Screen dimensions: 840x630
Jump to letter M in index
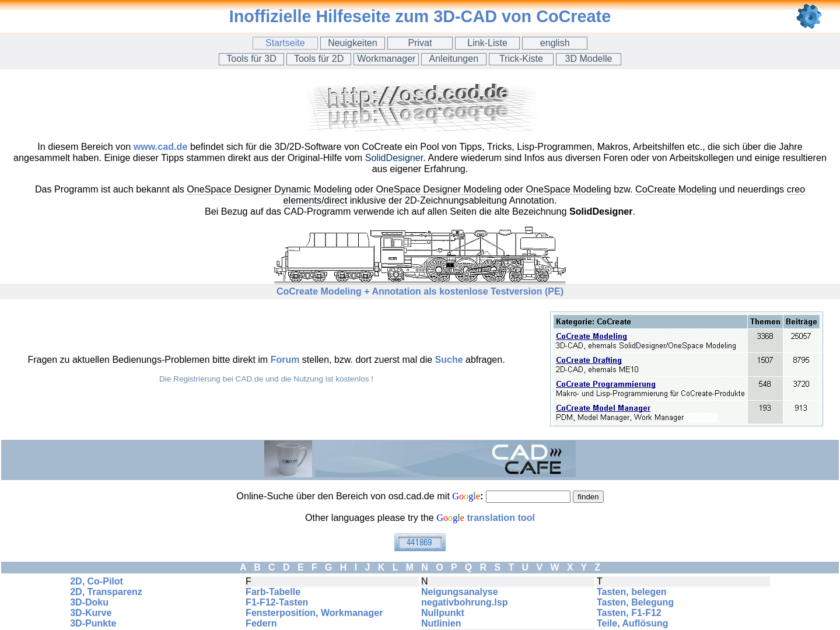pyautogui.click(x=409, y=568)
